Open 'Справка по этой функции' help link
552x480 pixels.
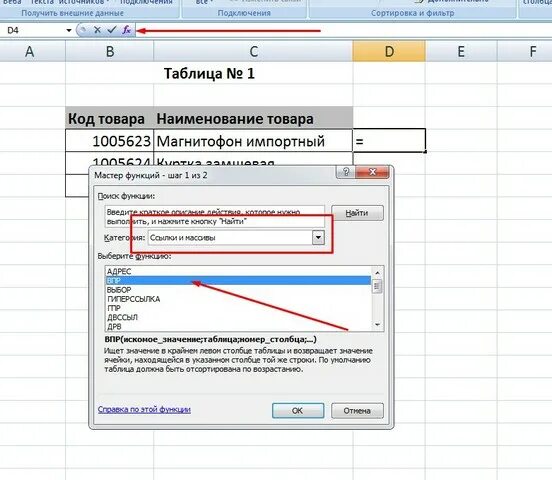pos(144,410)
